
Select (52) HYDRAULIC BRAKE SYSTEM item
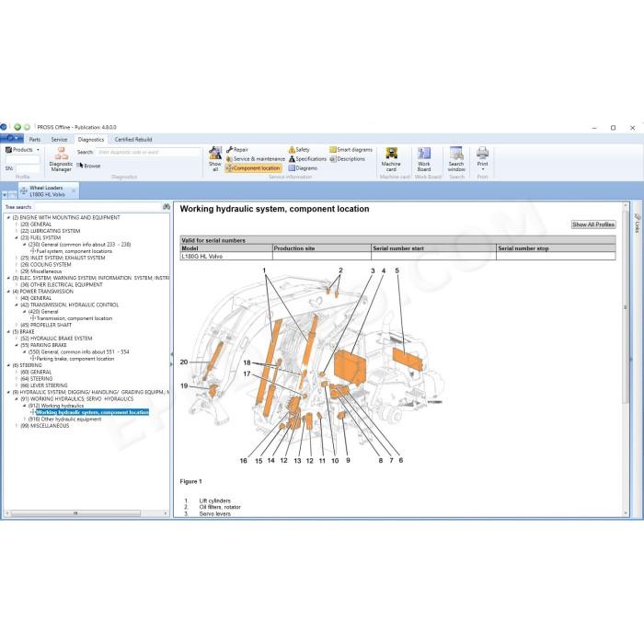pos(56,339)
